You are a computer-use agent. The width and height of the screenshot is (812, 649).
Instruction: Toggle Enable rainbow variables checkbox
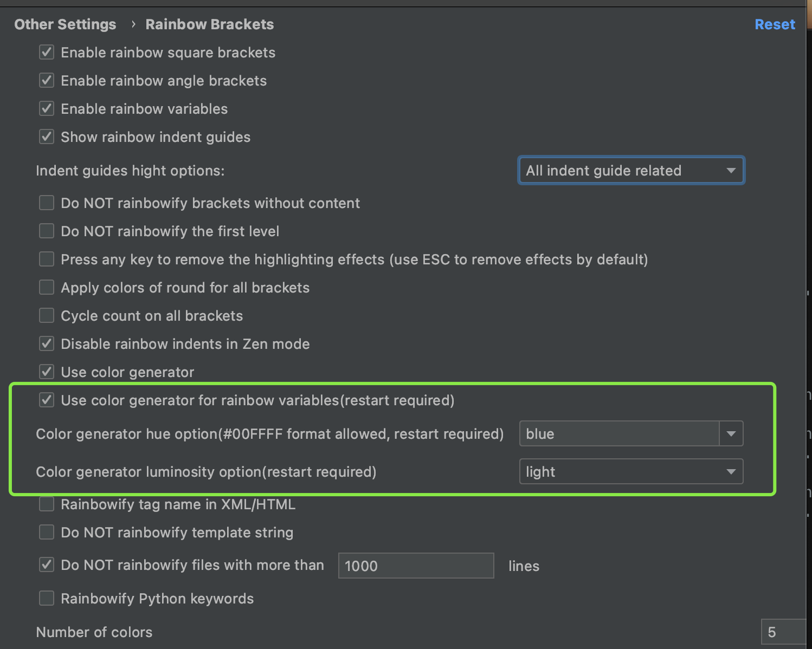pos(47,109)
